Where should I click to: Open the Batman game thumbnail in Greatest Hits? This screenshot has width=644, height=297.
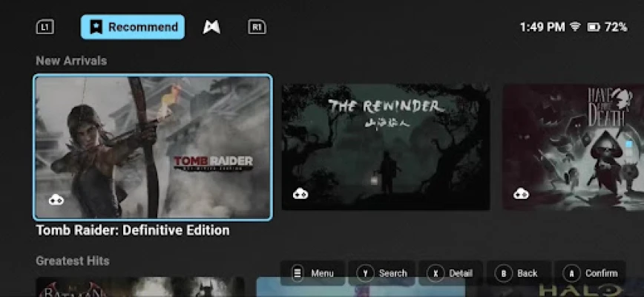click(x=140, y=287)
